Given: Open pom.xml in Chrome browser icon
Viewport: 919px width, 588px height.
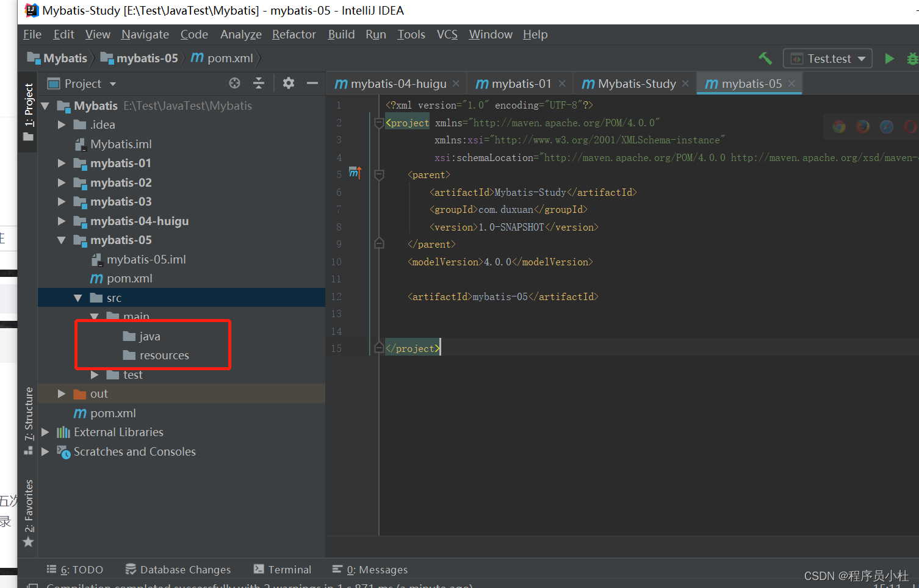Looking at the screenshot, I should coord(840,126).
